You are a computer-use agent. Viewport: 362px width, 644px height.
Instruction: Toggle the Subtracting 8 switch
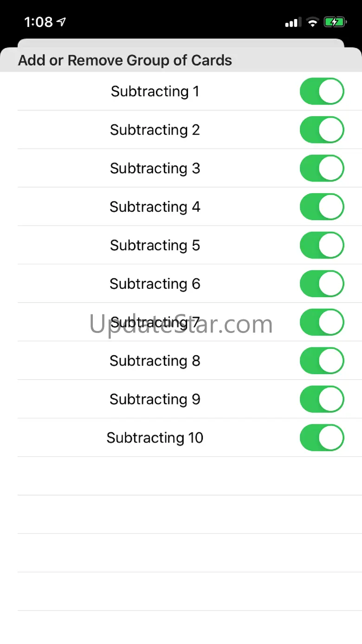(322, 361)
